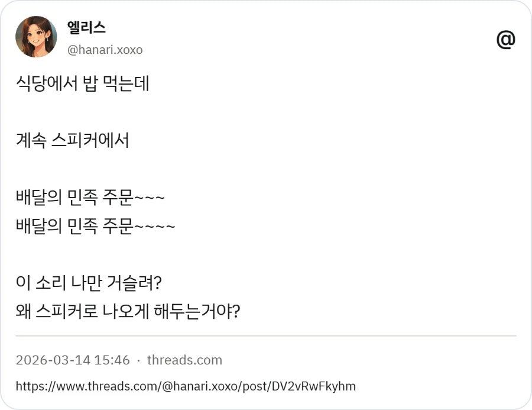The image size is (532, 410).
Task: Select the line 배달의 민족 주문~~~
Action: click(x=91, y=198)
